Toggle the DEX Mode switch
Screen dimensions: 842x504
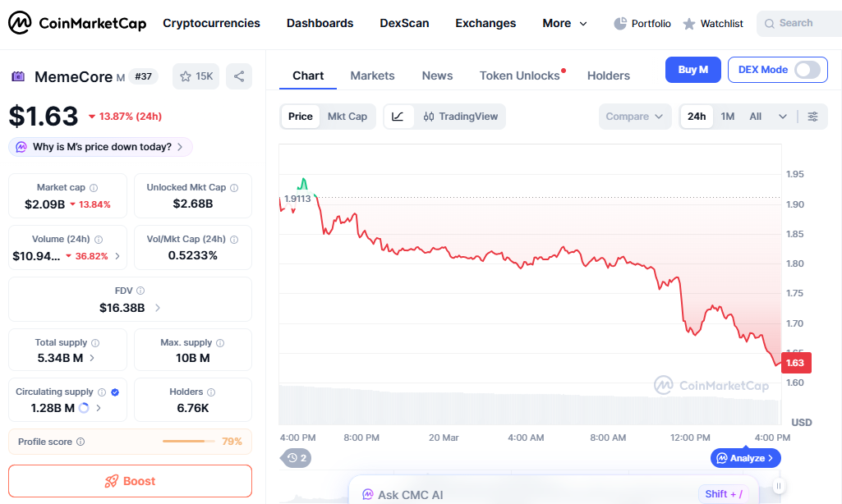pos(808,70)
